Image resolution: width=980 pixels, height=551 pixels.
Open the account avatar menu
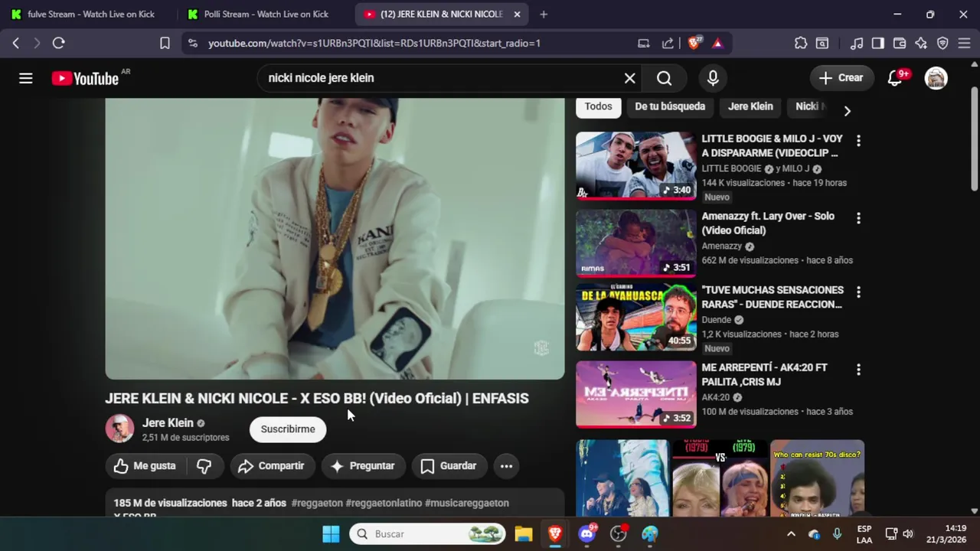tap(936, 78)
